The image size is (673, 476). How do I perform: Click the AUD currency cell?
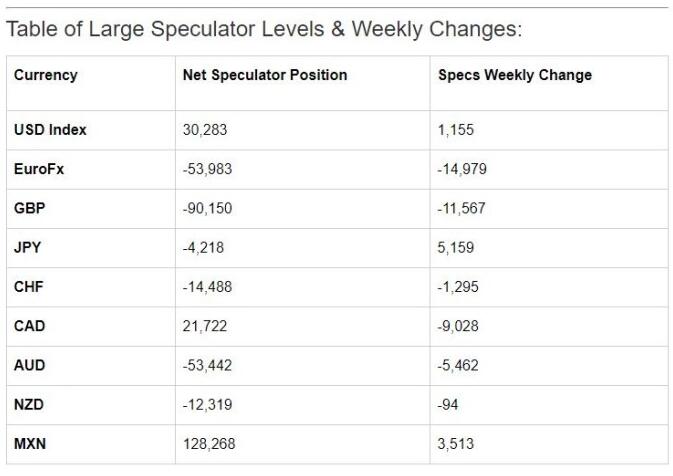(x=30, y=365)
